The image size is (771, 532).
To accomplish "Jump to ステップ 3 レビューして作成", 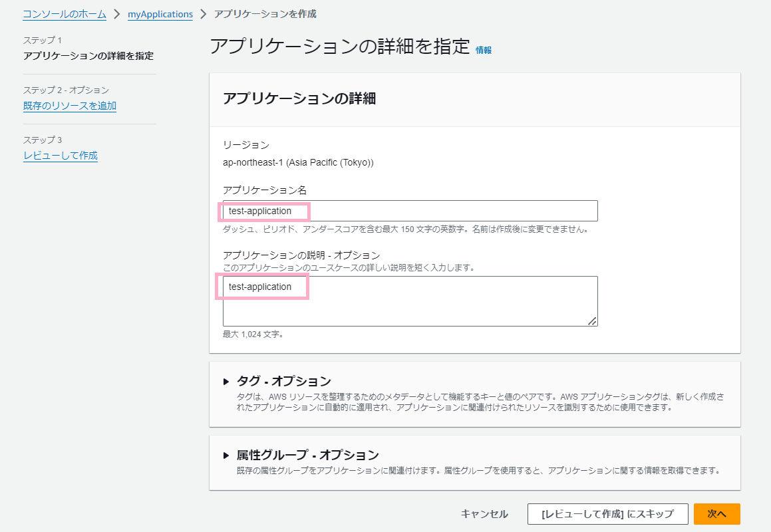I will coord(60,155).
